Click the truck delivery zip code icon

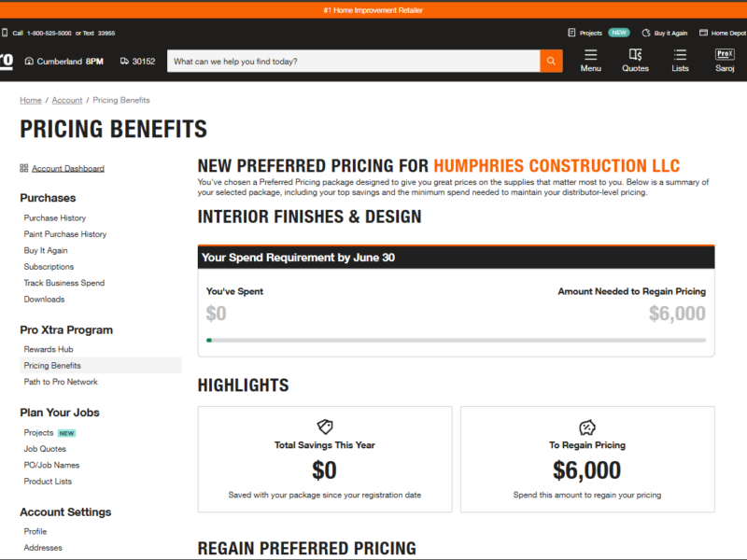pyautogui.click(x=127, y=61)
